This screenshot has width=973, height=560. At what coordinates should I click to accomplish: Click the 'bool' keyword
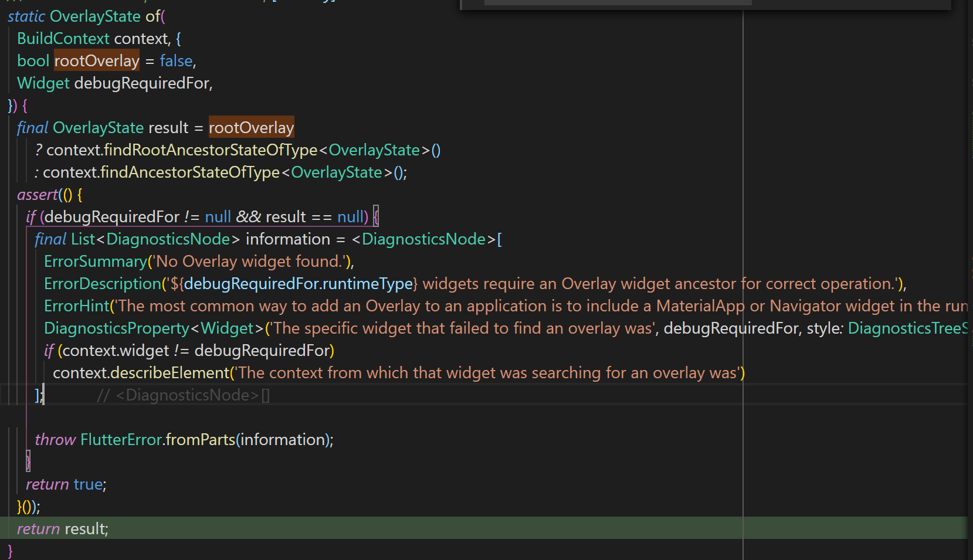(x=33, y=61)
